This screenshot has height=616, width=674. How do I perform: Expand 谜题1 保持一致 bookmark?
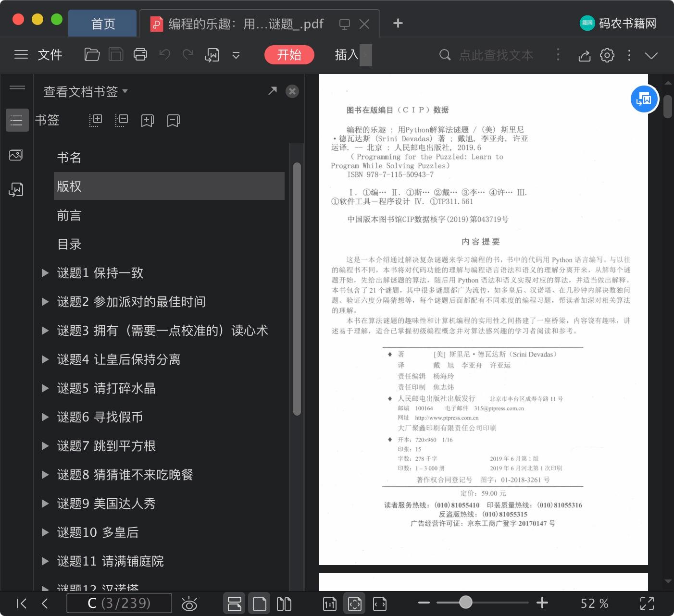[x=45, y=273]
